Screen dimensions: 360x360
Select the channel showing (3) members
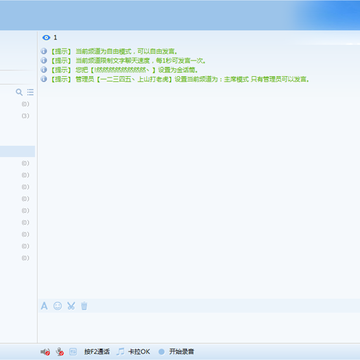tap(17, 116)
